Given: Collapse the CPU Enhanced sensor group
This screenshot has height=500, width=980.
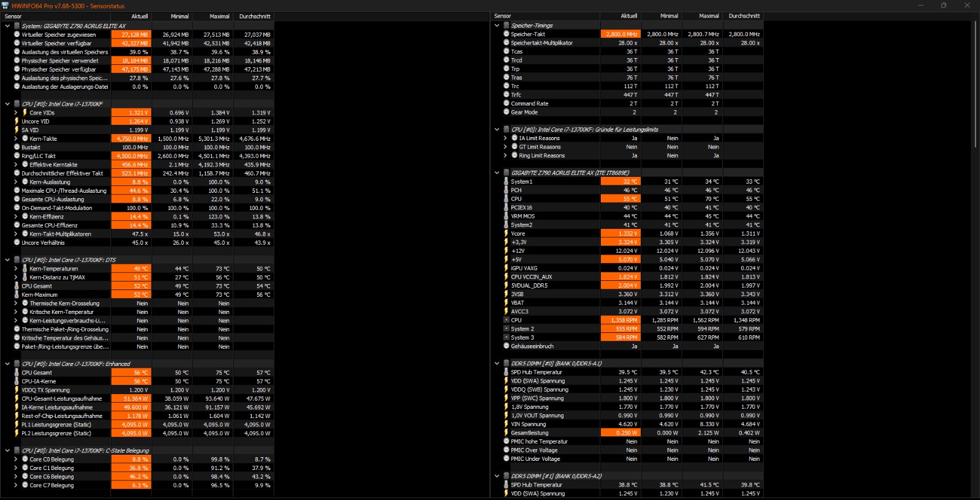Looking at the screenshot, I should 7,364.
